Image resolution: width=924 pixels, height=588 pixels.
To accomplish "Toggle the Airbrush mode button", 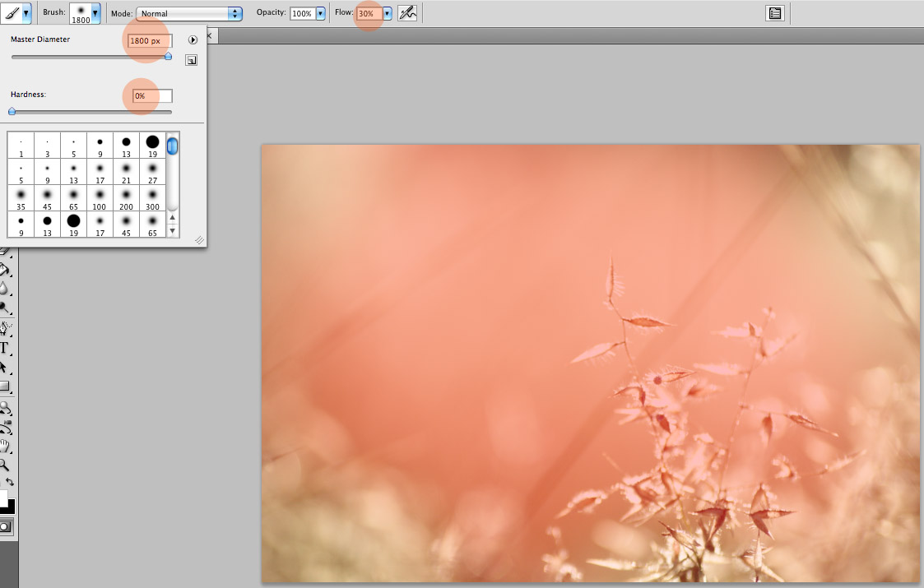I will pos(407,13).
